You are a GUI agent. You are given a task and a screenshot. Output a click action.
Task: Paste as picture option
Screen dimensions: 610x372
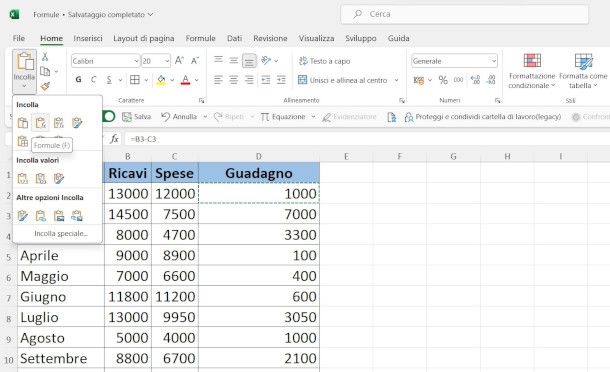click(x=59, y=216)
